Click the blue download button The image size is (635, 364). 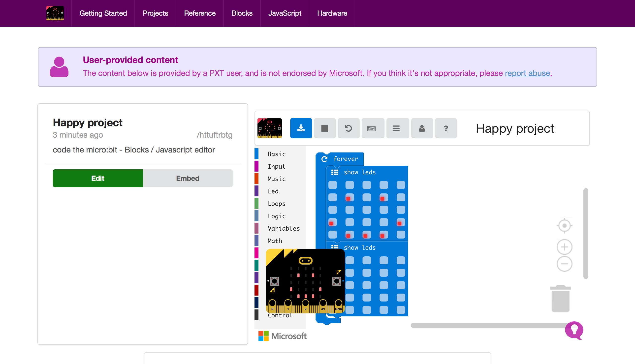tap(301, 128)
